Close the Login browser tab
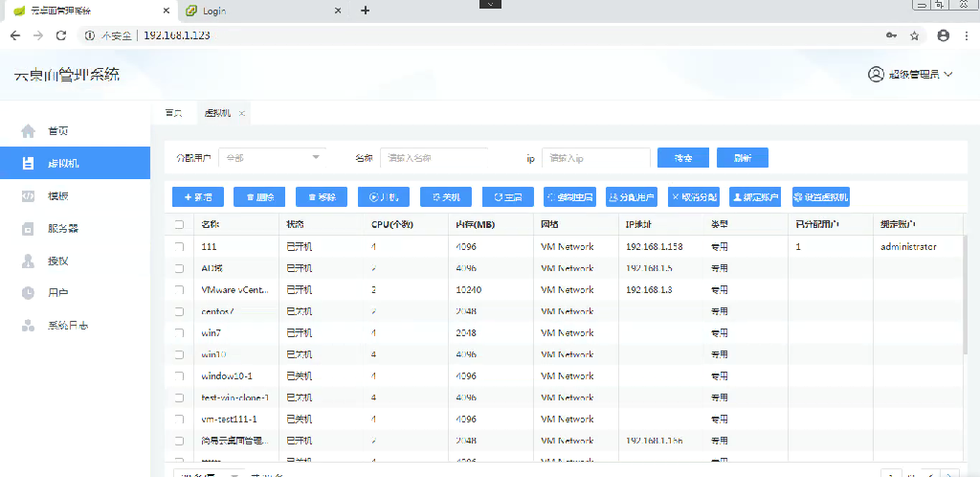 click(338, 11)
